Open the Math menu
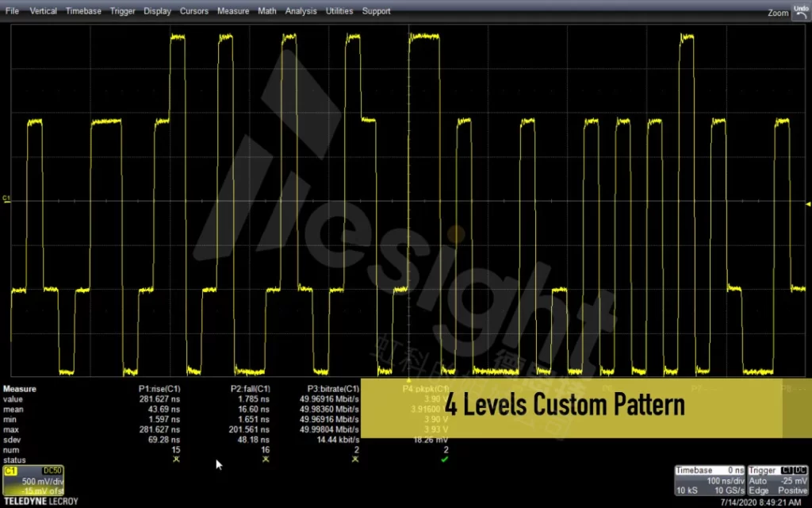 (x=267, y=11)
